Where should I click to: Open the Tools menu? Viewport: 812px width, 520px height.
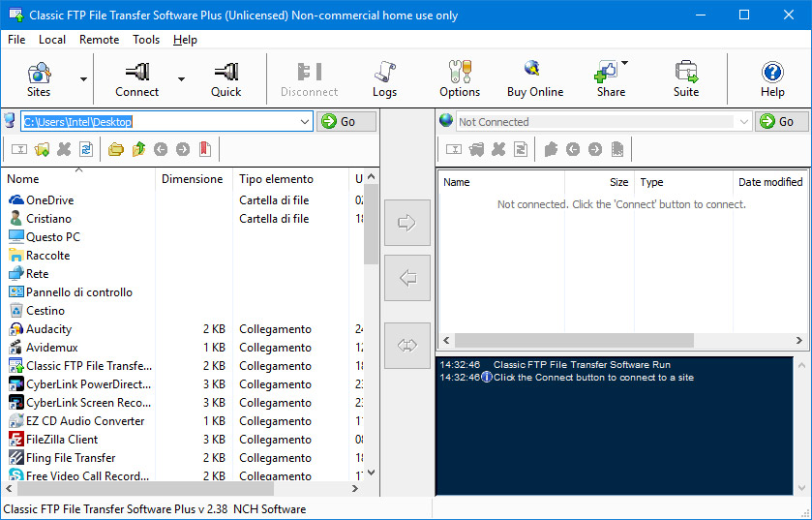[146, 40]
